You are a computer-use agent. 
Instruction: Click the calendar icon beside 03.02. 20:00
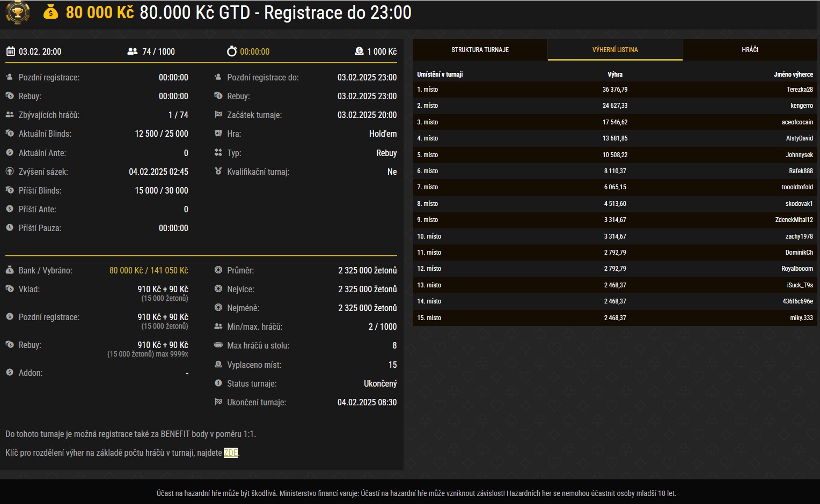click(10, 51)
